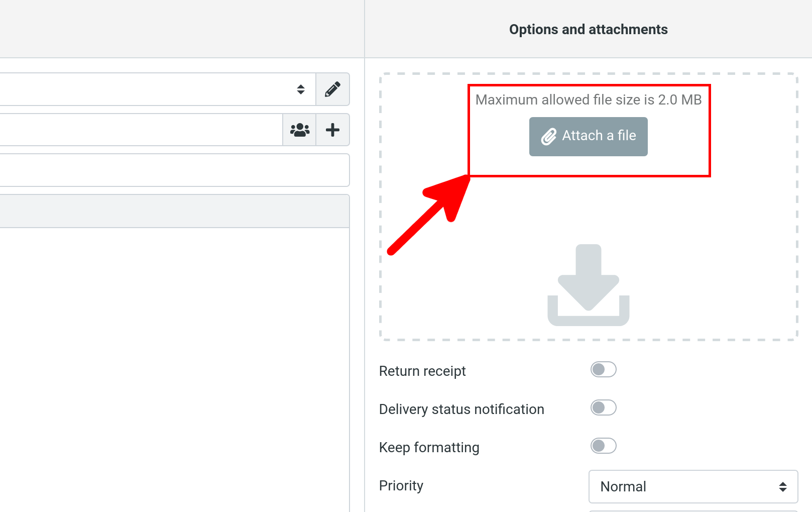Enable Delivery status notification
The height and width of the screenshot is (512, 812).
coord(603,407)
